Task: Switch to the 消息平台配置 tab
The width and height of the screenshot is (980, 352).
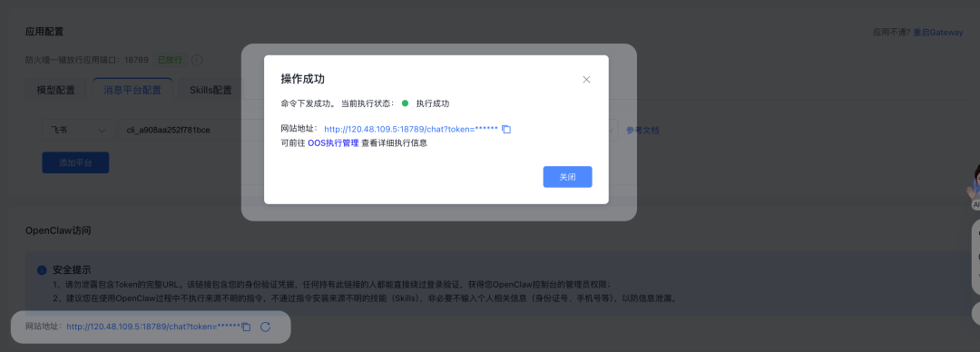Action: pos(132,90)
